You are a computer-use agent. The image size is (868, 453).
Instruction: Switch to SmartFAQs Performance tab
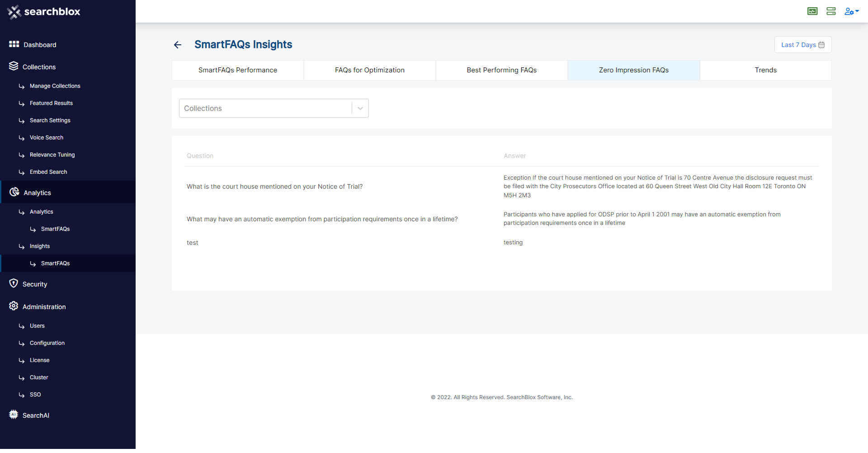click(x=238, y=70)
